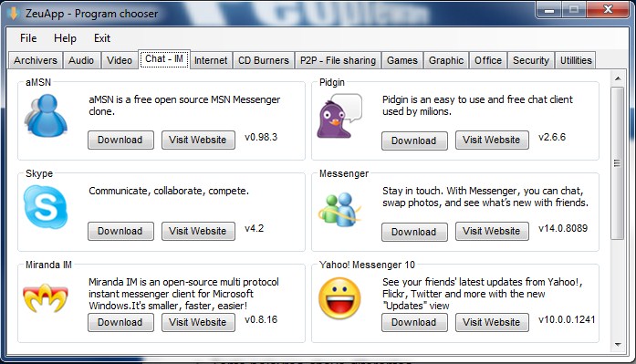Click the 'aMSN is a free open source' description
636x364 pixels.
[x=184, y=106]
